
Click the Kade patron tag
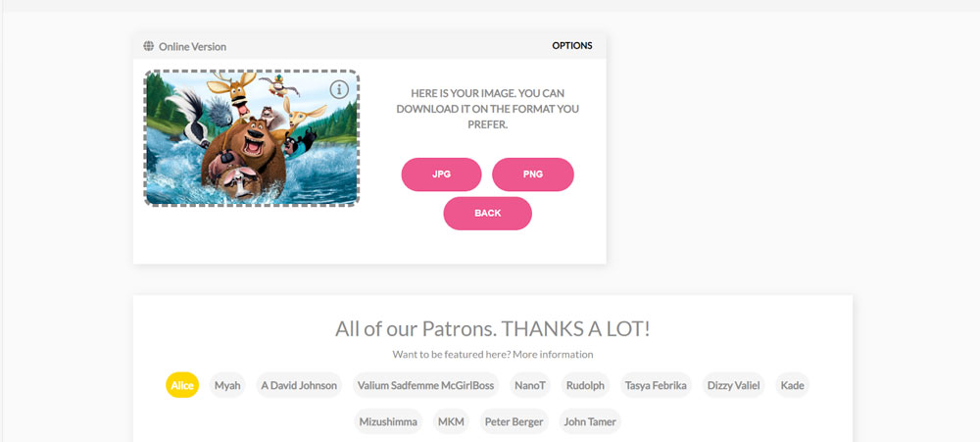click(793, 385)
